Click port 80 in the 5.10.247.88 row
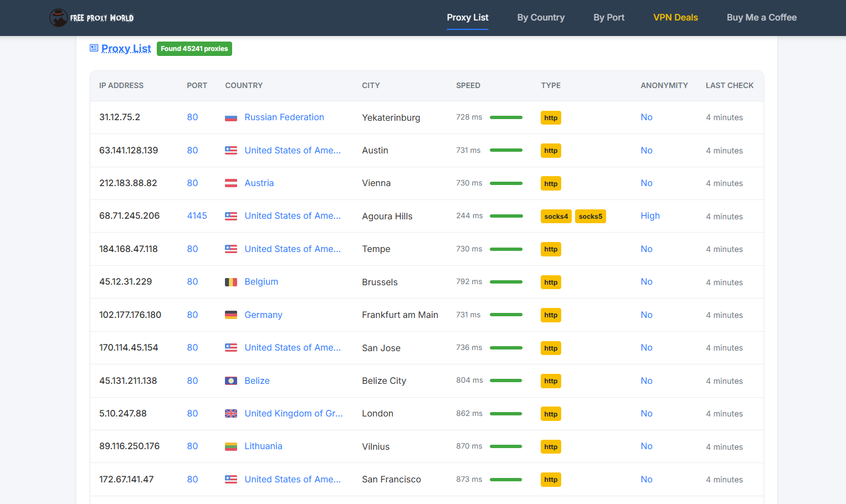The height and width of the screenshot is (504, 846). point(192,413)
